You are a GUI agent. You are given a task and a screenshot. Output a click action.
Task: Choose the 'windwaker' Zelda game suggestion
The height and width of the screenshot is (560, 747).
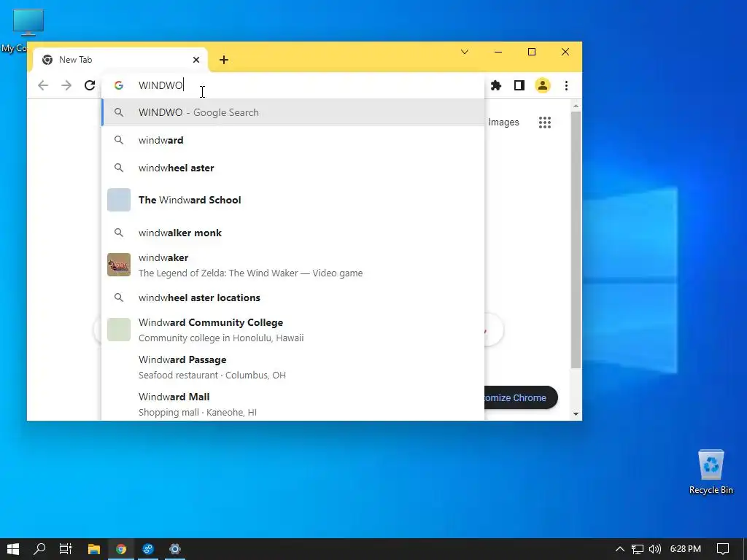tap(293, 265)
